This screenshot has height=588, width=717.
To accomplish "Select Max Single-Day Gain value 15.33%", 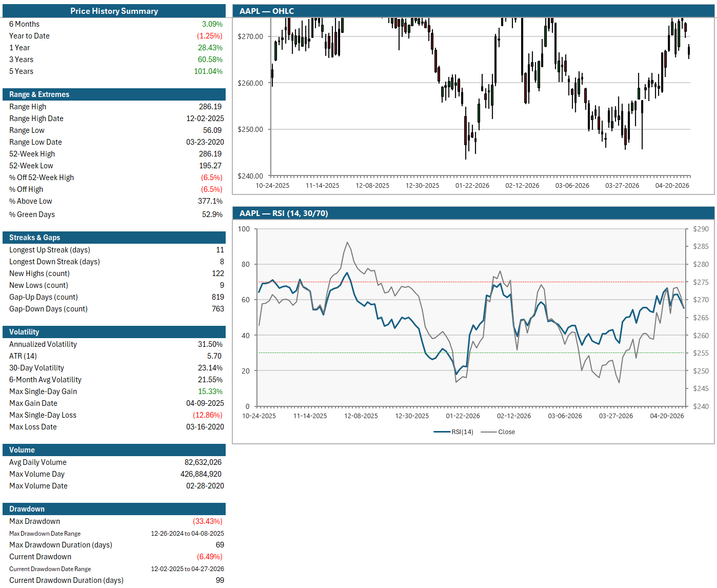I will click(210, 391).
